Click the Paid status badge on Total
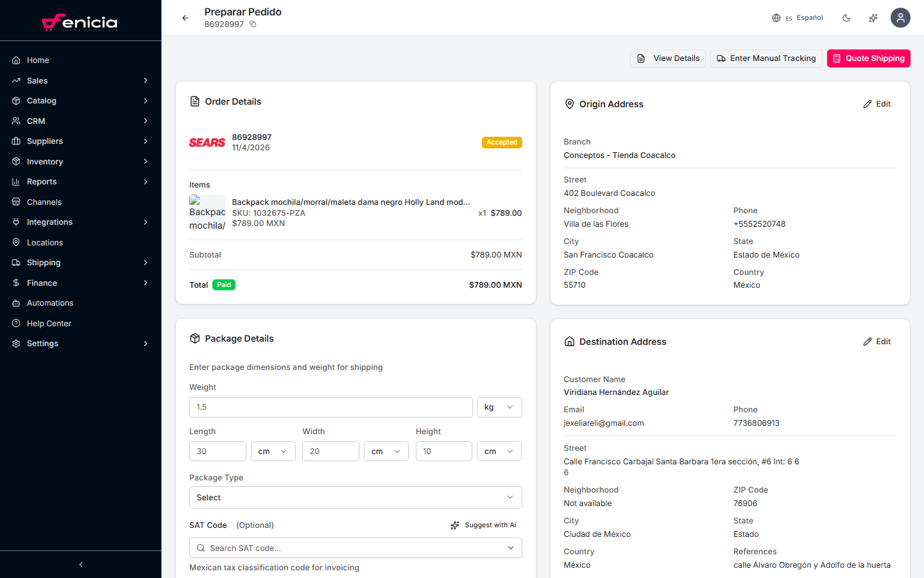The width and height of the screenshot is (924, 578). point(223,285)
